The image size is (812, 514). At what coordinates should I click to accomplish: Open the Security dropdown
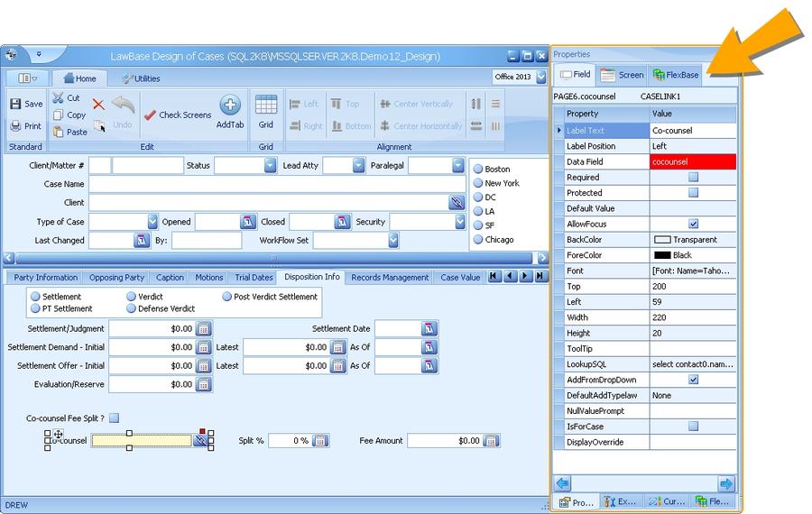460,222
